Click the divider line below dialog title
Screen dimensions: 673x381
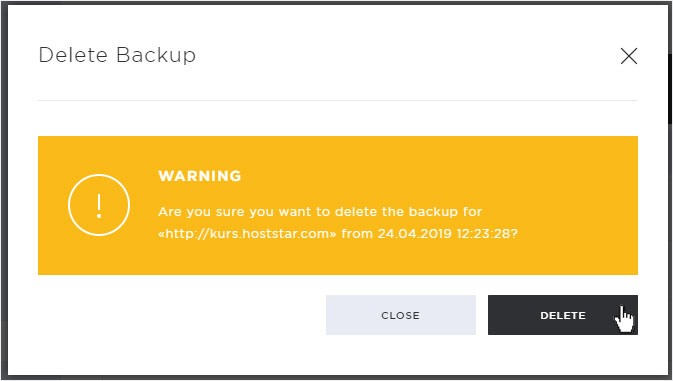click(x=338, y=100)
